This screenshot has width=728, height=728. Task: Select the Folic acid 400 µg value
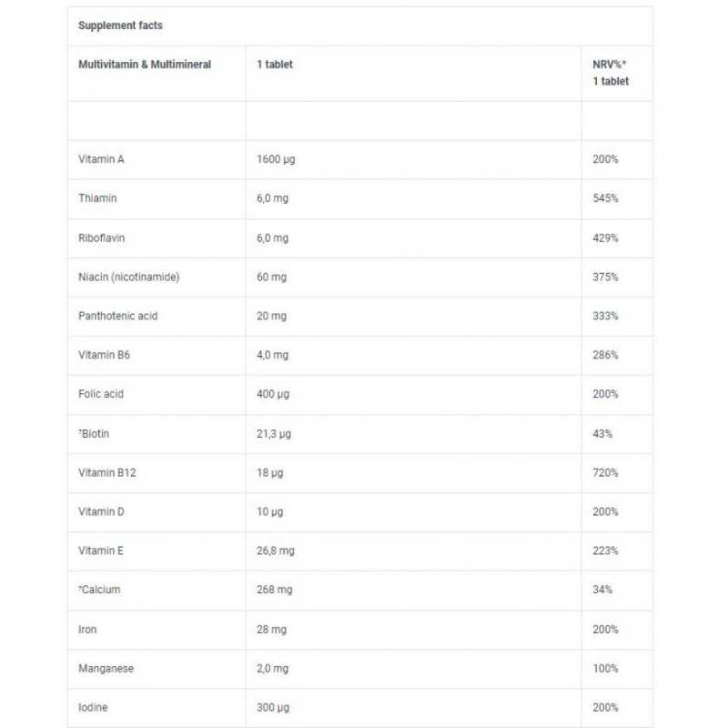(273, 394)
